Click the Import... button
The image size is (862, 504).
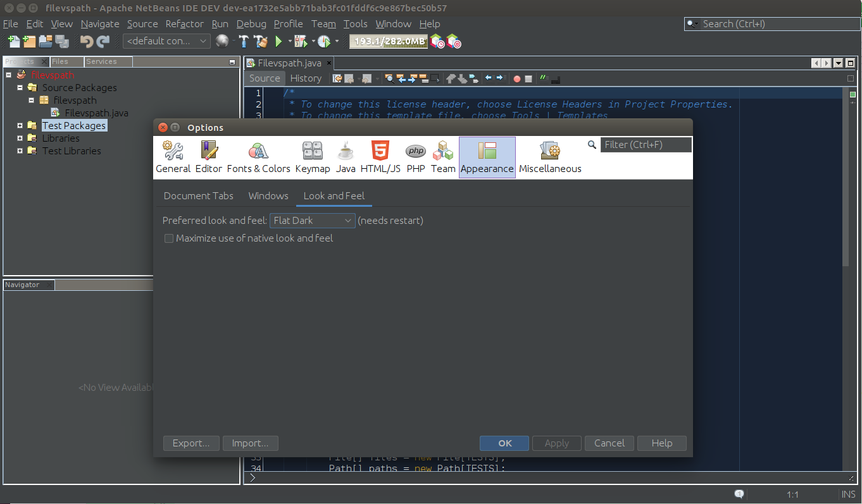(251, 443)
